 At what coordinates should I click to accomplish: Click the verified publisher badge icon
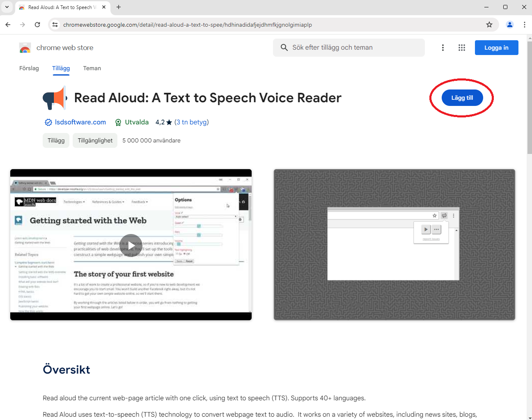click(48, 122)
